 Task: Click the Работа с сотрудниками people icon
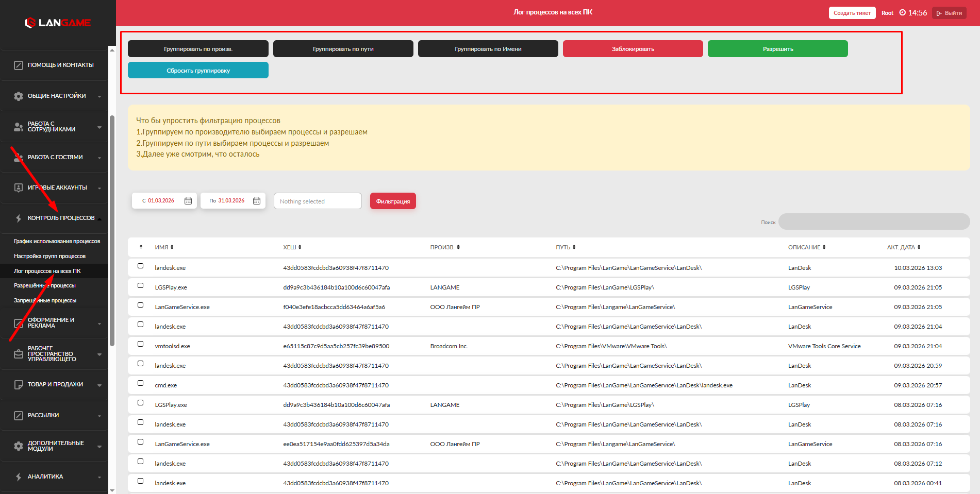pos(19,127)
